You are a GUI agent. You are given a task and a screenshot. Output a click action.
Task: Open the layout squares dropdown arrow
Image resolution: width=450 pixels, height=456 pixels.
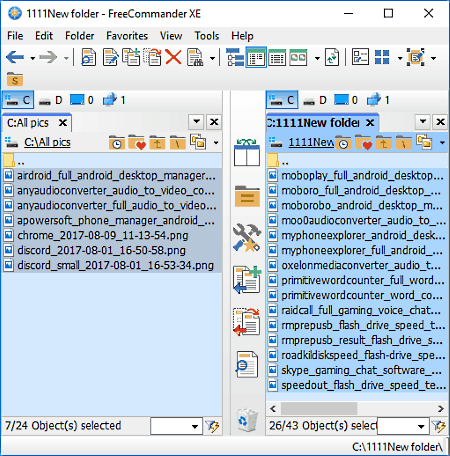coord(400,58)
